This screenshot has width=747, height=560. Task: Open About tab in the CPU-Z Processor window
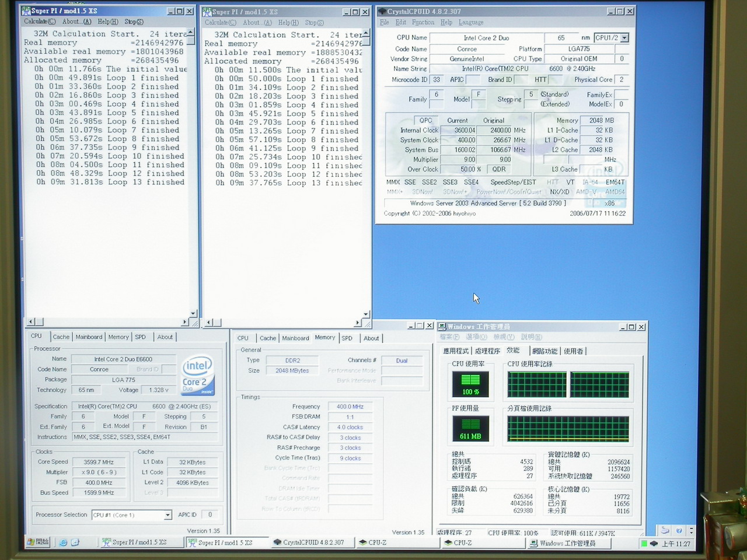tap(165, 337)
